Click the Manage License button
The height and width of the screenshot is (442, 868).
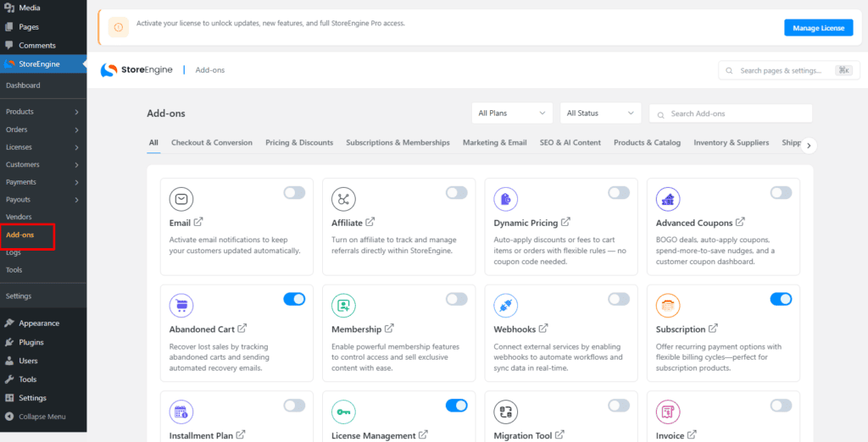pyautogui.click(x=818, y=28)
